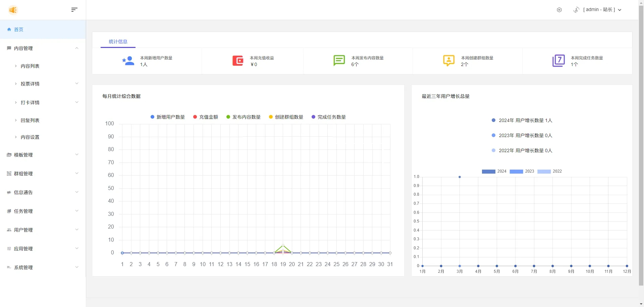Click the weekly new users icon

point(128,61)
